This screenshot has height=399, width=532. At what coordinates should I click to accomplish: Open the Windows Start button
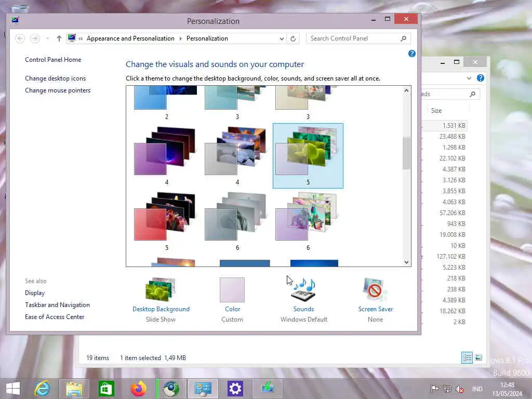(13, 389)
